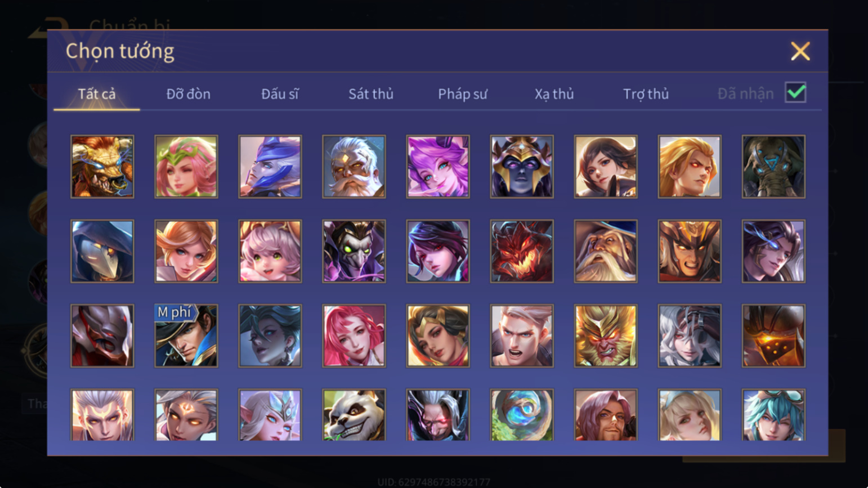Screen dimensions: 868x488
Task: Pick the plague doctor masked hero
Action: pos(102,251)
